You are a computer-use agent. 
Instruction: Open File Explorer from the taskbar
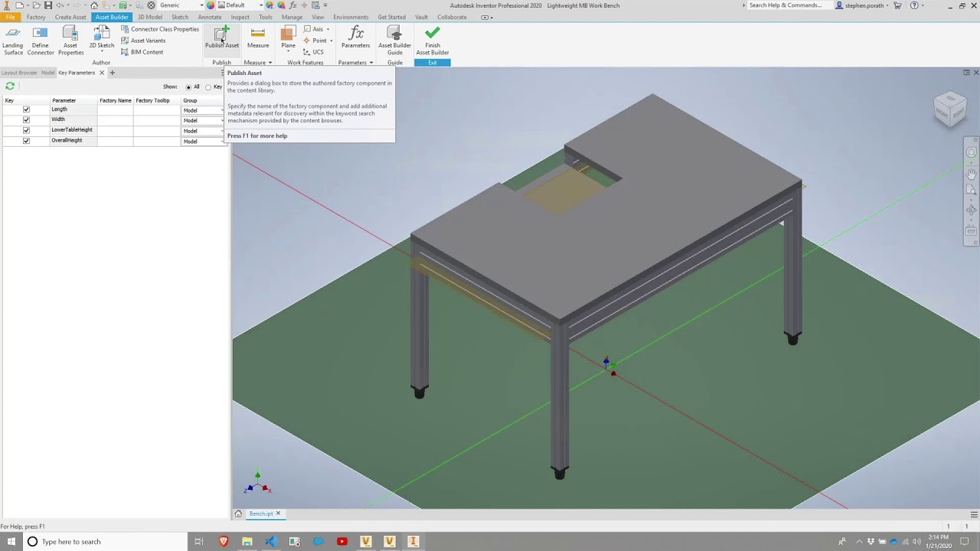[247, 541]
